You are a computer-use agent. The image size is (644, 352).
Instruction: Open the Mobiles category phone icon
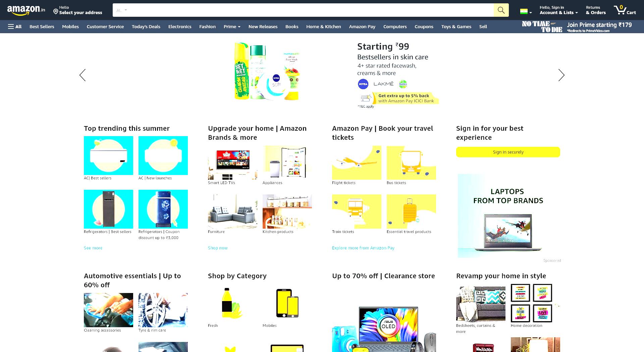tap(287, 303)
